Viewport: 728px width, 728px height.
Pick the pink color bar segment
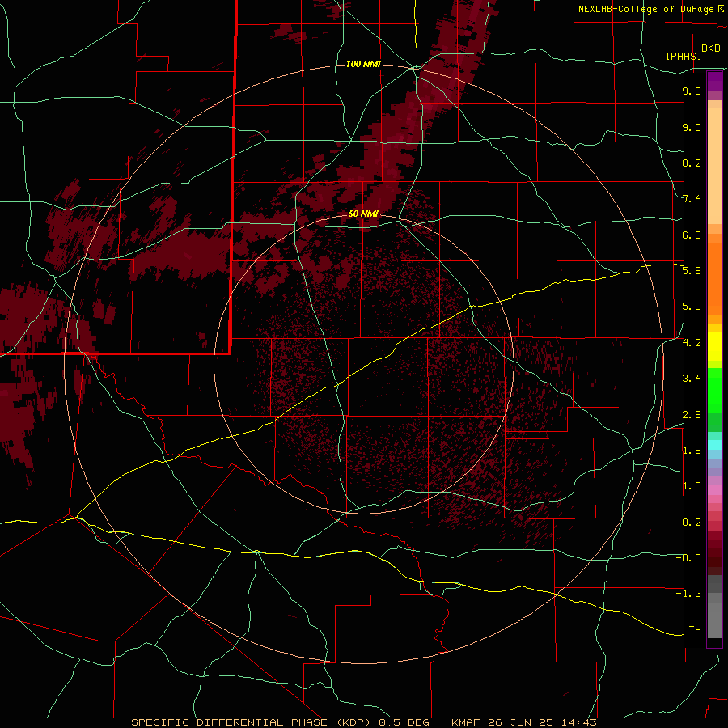coord(714,490)
